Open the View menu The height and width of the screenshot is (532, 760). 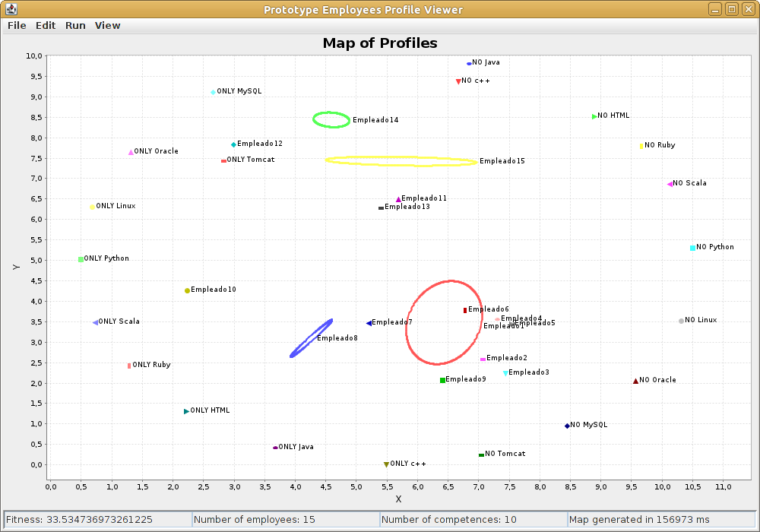click(107, 26)
